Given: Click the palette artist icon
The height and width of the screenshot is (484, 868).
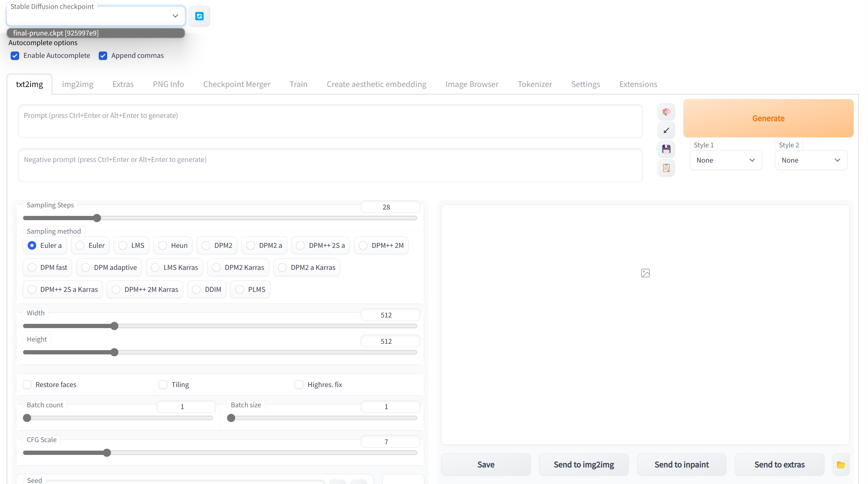Looking at the screenshot, I should pyautogui.click(x=666, y=112).
